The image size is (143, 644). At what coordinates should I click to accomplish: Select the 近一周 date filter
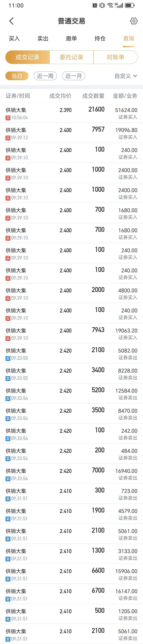click(x=45, y=76)
